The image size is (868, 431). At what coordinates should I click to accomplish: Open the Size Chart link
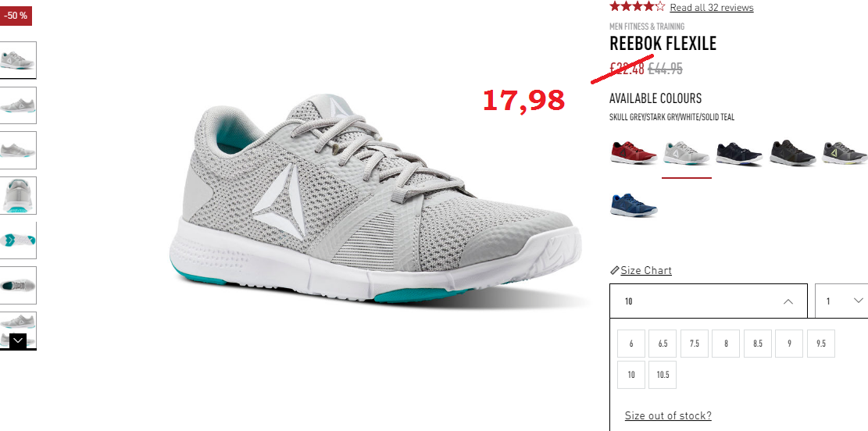pos(646,270)
